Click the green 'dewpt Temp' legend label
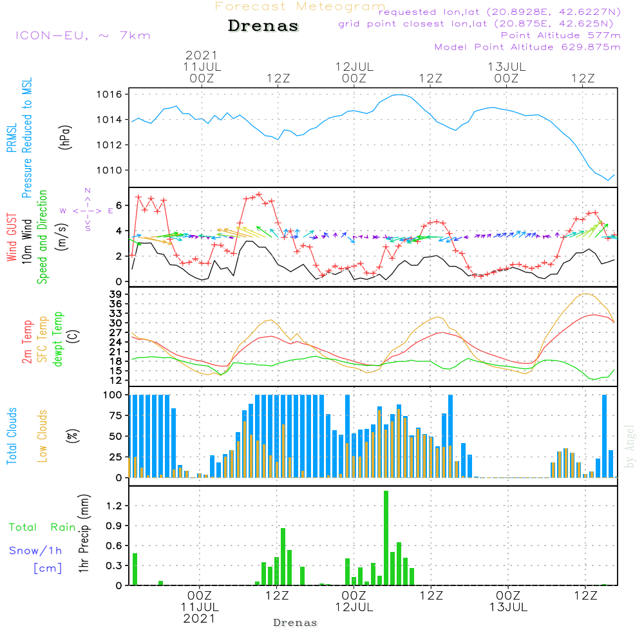This screenshot has width=644, height=644. [x=58, y=339]
